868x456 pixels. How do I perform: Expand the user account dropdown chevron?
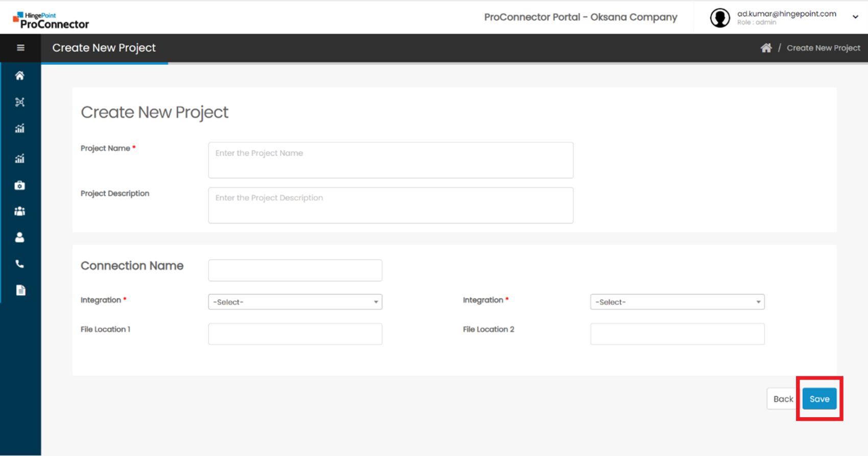point(855,17)
